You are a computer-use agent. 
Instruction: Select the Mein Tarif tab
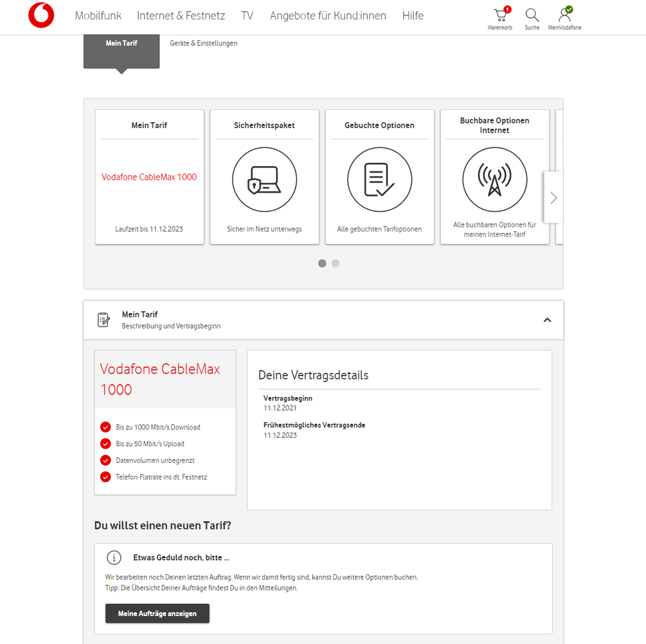122,51
